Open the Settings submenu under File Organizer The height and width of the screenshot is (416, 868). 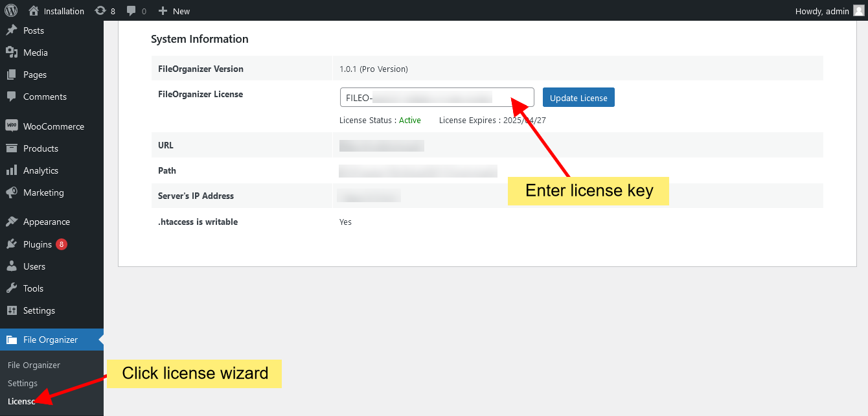point(22,383)
